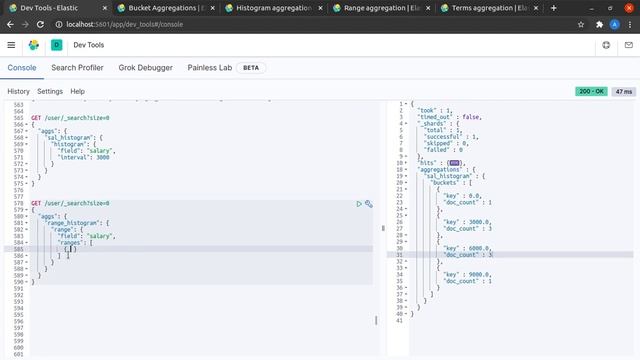
Task: Collapse aggregations fold at response line 18
Action: [x=406, y=169]
